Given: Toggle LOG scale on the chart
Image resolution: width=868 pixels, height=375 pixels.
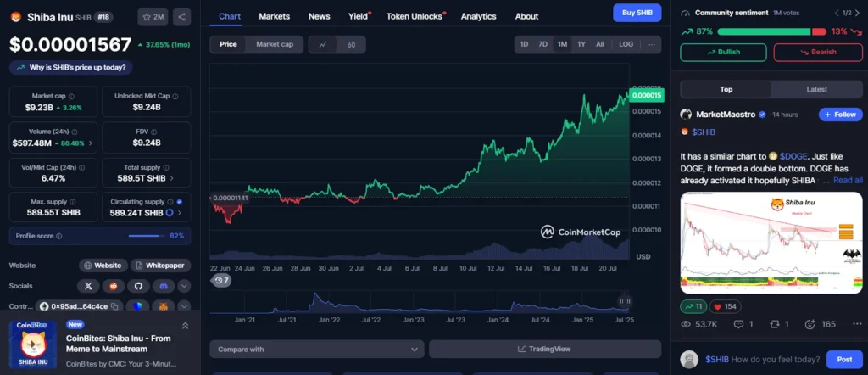Looking at the screenshot, I should pyautogui.click(x=626, y=44).
